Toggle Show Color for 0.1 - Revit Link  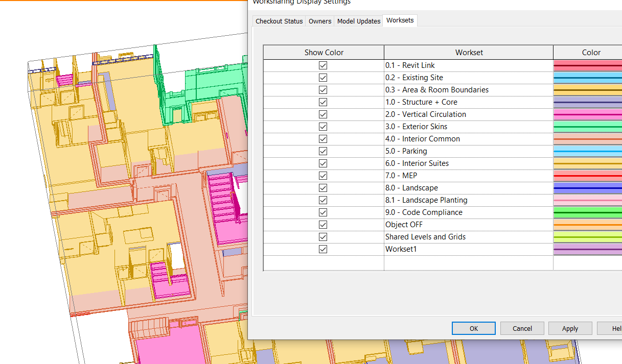coord(322,65)
